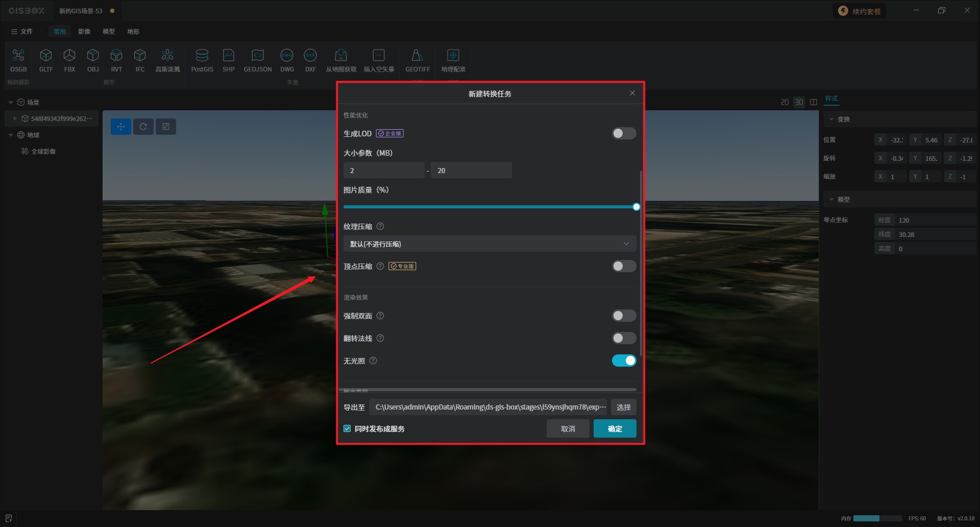Click the rotate tool in viewport toolbar

143,127
